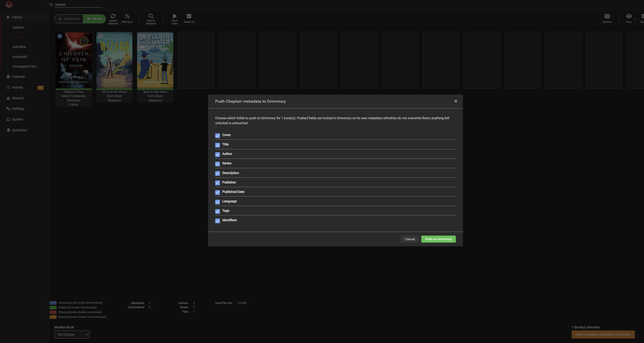
Task: Click the app logo in top-left corner
Action: pyautogui.click(x=9, y=5)
